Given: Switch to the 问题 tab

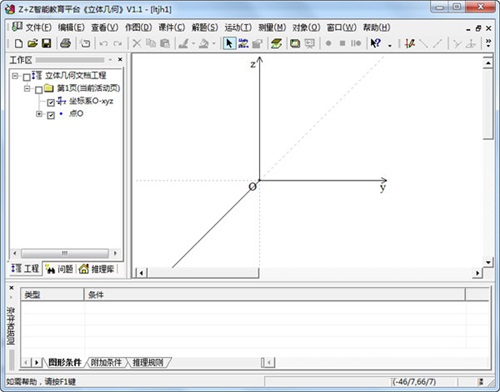Looking at the screenshot, I should tap(59, 269).
